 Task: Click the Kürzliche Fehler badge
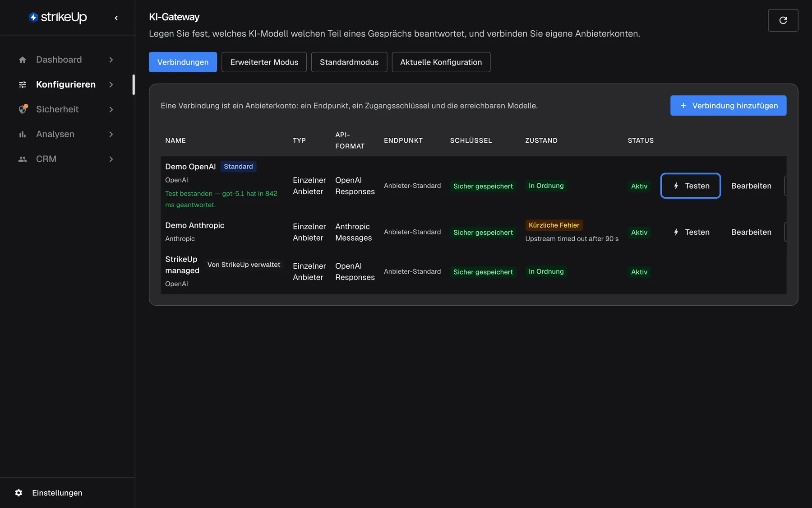[x=554, y=225]
